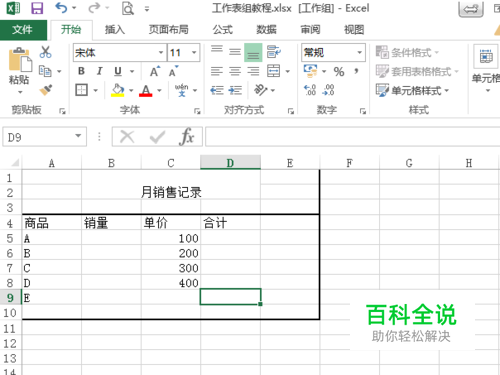Click 套用表格格式 table format button
The image size is (500, 375).
[417, 71]
